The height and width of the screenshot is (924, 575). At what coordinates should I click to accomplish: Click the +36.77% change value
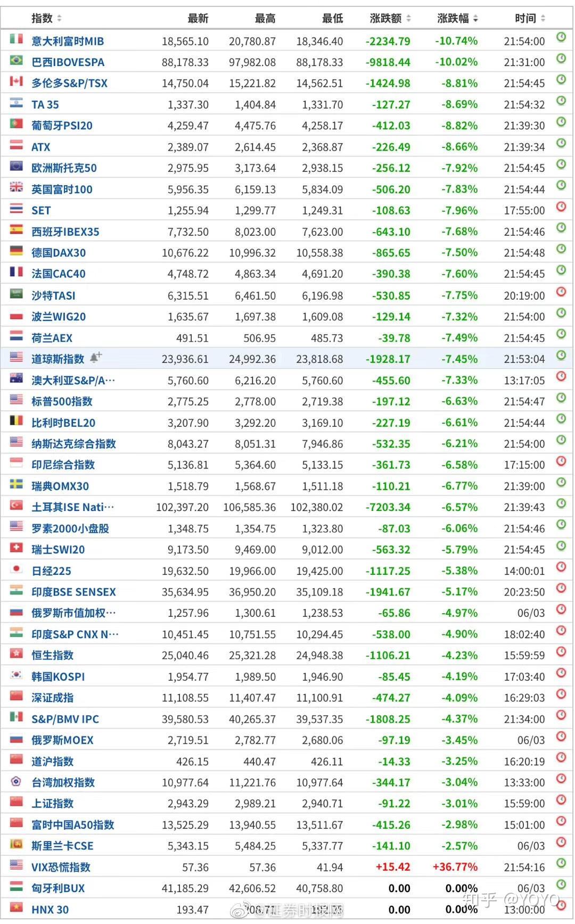(455, 867)
